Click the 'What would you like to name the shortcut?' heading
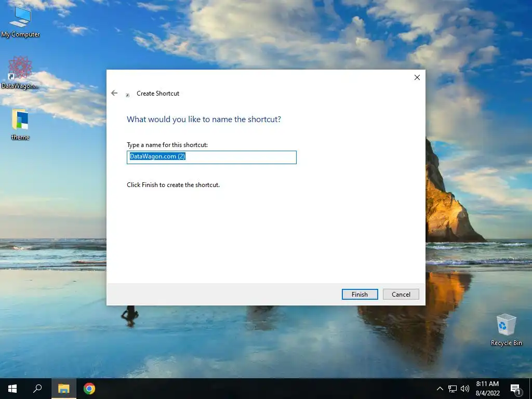This screenshot has width=532, height=399. pos(204,119)
